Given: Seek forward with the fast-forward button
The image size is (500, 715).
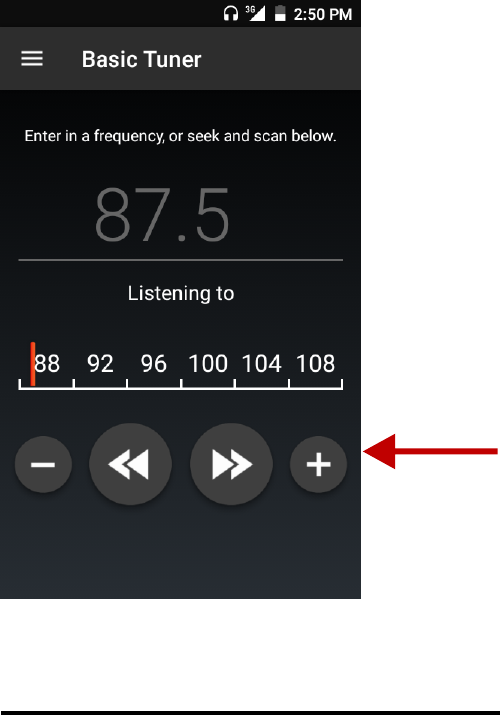Looking at the screenshot, I should pyautogui.click(x=231, y=464).
